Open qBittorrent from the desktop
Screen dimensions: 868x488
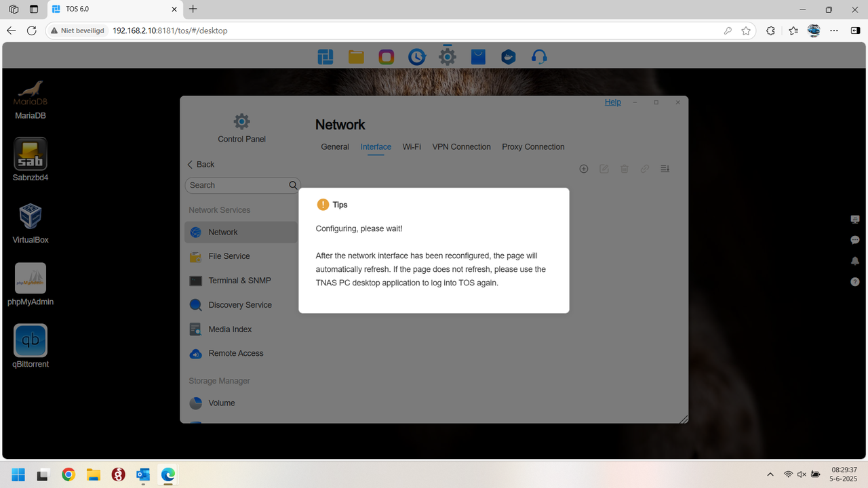click(x=30, y=340)
